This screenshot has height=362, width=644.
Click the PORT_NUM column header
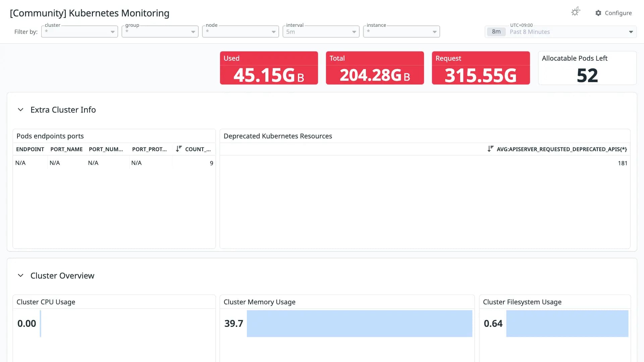pyautogui.click(x=106, y=149)
